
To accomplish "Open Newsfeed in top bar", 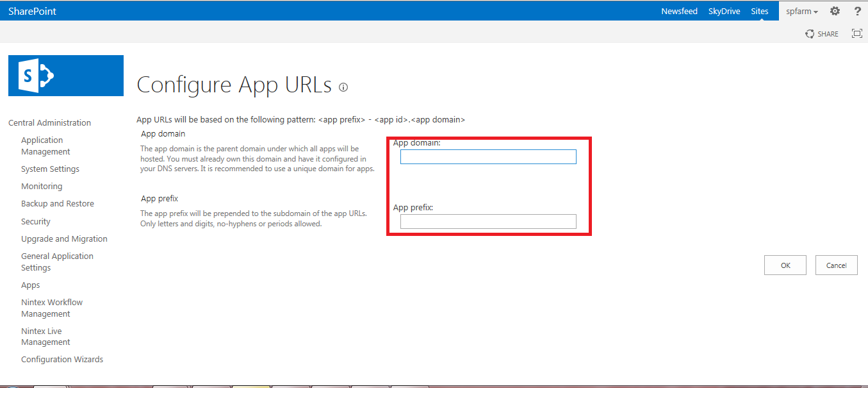I will (x=679, y=12).
